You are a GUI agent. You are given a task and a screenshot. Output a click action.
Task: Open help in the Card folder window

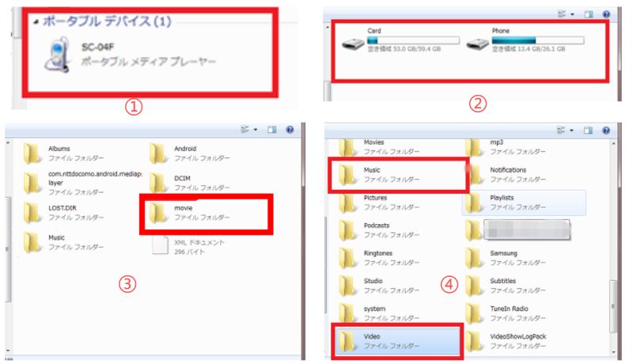tap(290, 130)
